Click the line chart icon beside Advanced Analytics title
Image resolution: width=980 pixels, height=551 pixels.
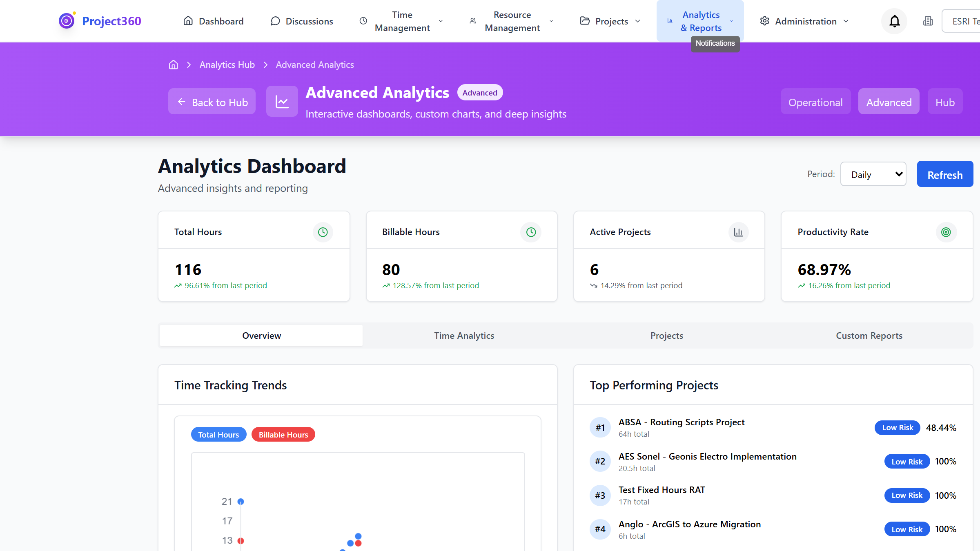(x=282, y=101)
